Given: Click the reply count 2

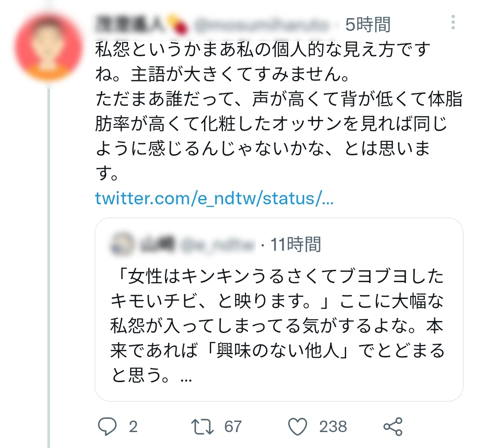Looking at the screenshot, I should [133, 426].
